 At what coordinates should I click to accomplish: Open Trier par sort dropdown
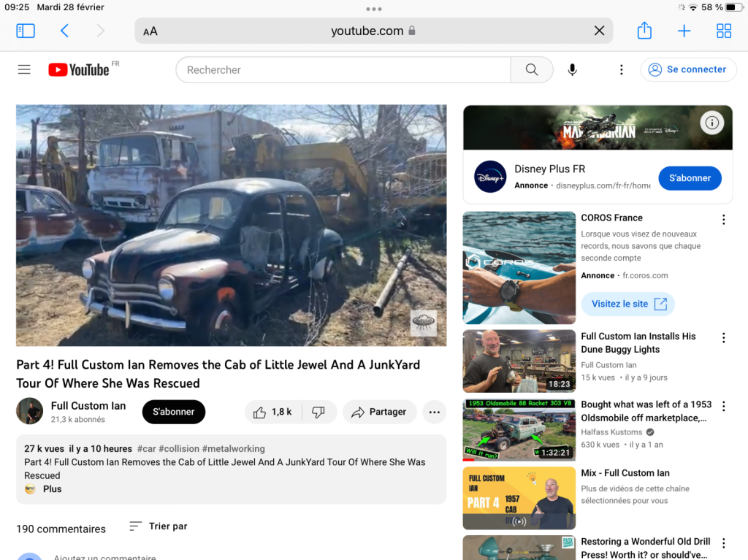[x=159, y=526]
